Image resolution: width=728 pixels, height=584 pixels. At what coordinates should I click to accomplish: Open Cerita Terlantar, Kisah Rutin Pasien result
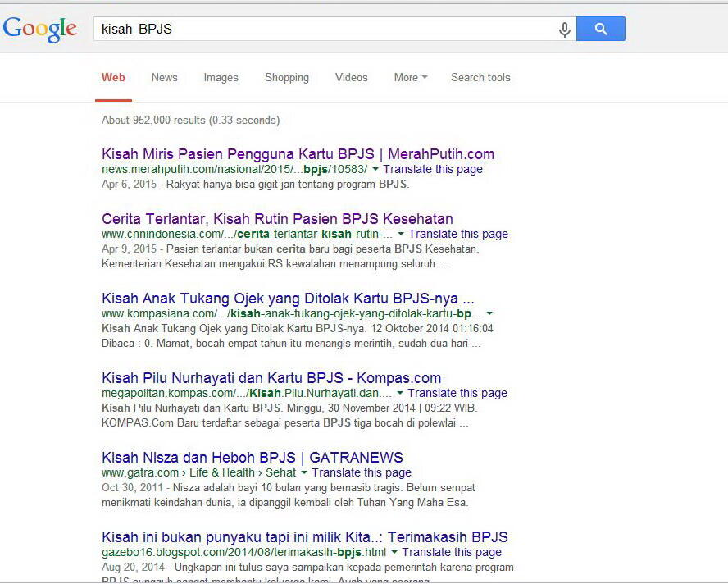(x=277, y=218)
